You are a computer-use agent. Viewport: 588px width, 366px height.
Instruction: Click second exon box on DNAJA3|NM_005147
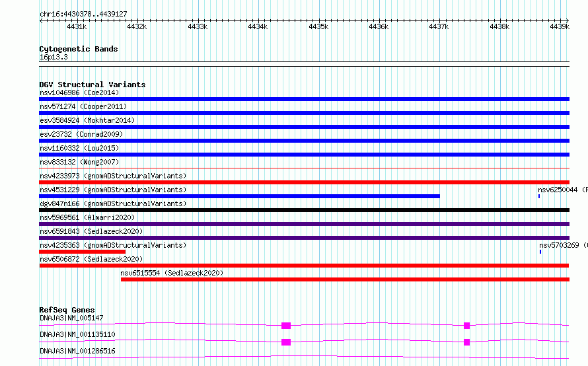[467, 326]
